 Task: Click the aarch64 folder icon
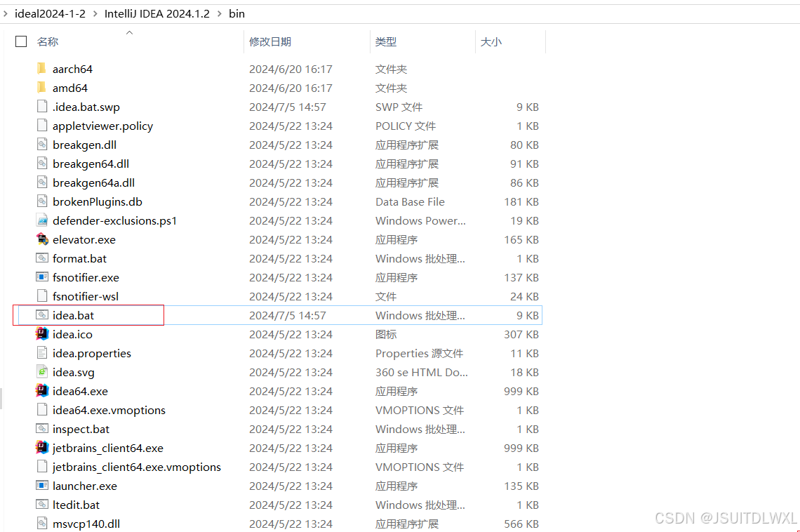(x=42, y=68)
